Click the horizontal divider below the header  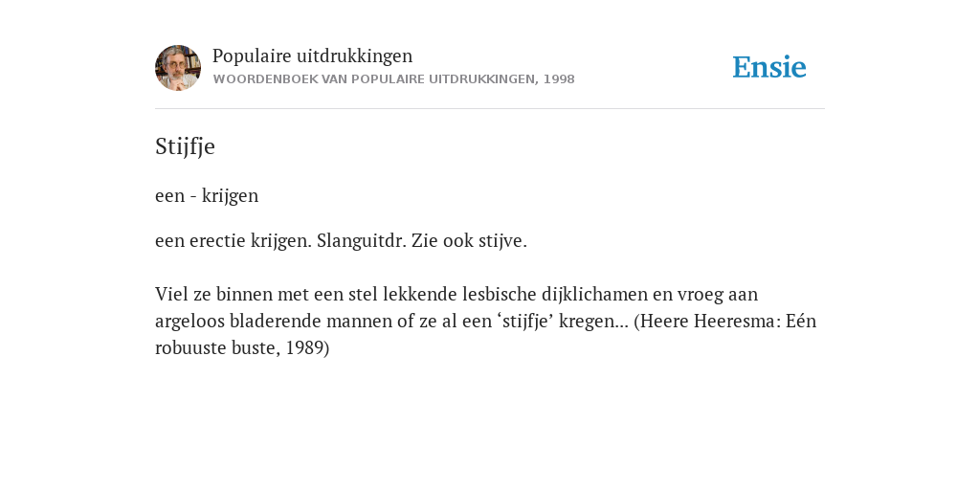[490, 109]
